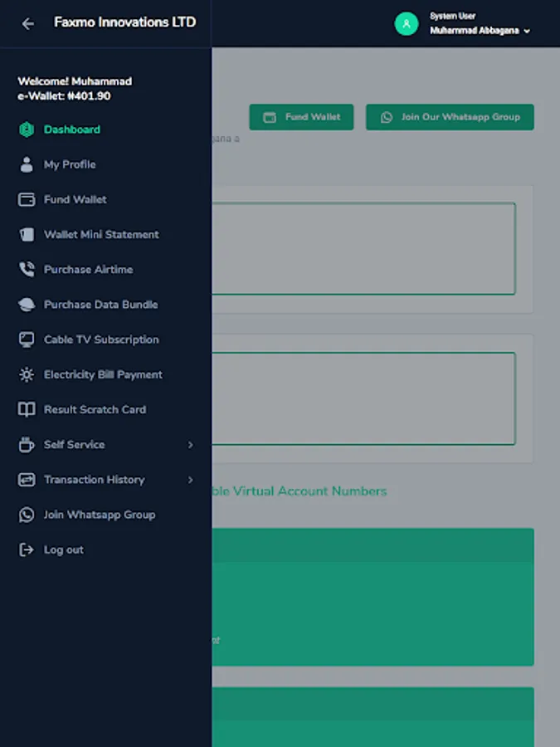The height and width of the screenshot is (747, 560).
Task: Click the Self Service cup icon
Action: coord(27,445)
